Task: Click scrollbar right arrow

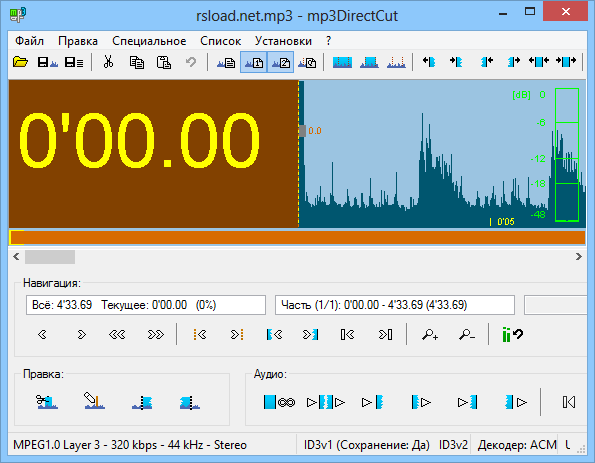Action: pyautogui.click(x=578, y=257)
